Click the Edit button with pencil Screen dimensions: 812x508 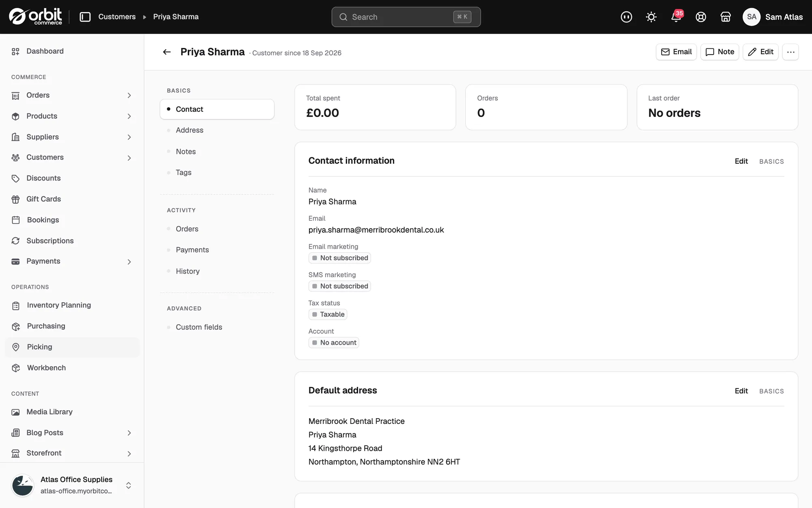(x=760, y=52)
